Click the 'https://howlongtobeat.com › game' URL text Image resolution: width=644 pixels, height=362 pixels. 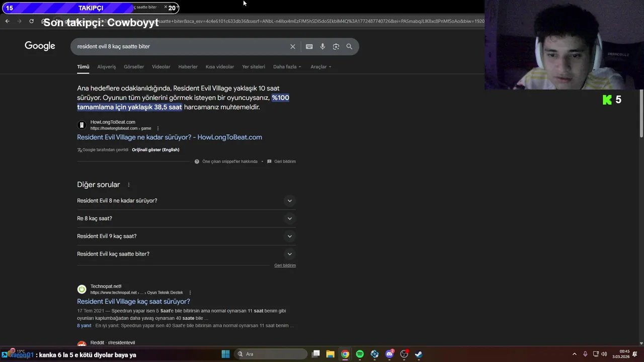(121, 128)
